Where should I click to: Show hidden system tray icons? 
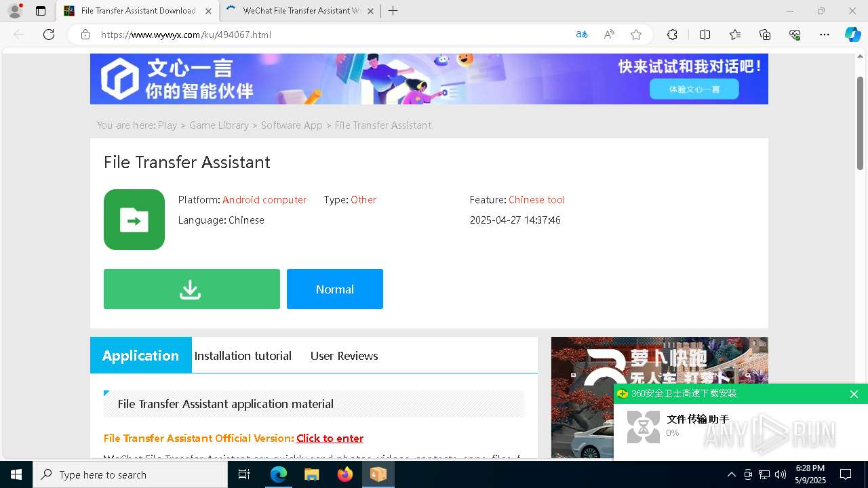[x=731, y=475]
